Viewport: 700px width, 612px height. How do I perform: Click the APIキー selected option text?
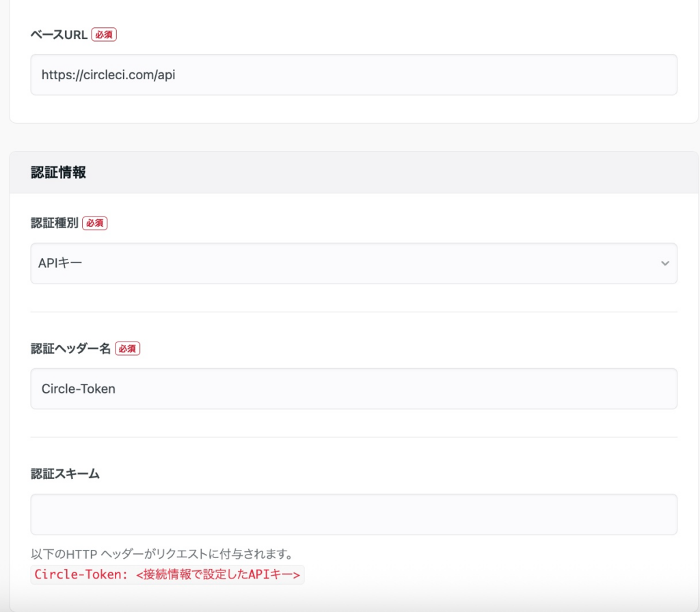click(62, 263)
